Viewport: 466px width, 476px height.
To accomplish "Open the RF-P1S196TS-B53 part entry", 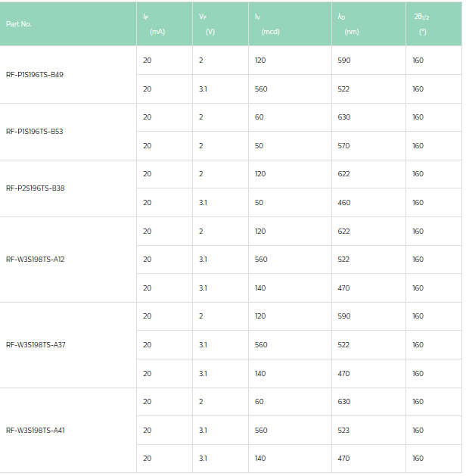I will 35,131.
